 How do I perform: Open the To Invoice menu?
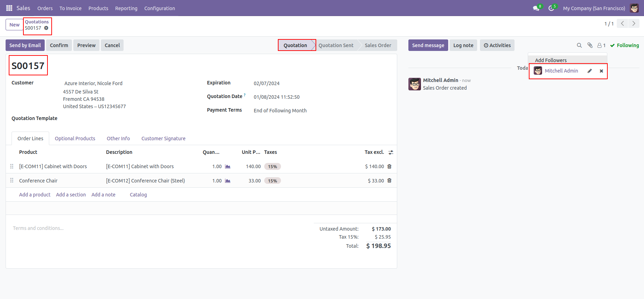coord(71,8)
